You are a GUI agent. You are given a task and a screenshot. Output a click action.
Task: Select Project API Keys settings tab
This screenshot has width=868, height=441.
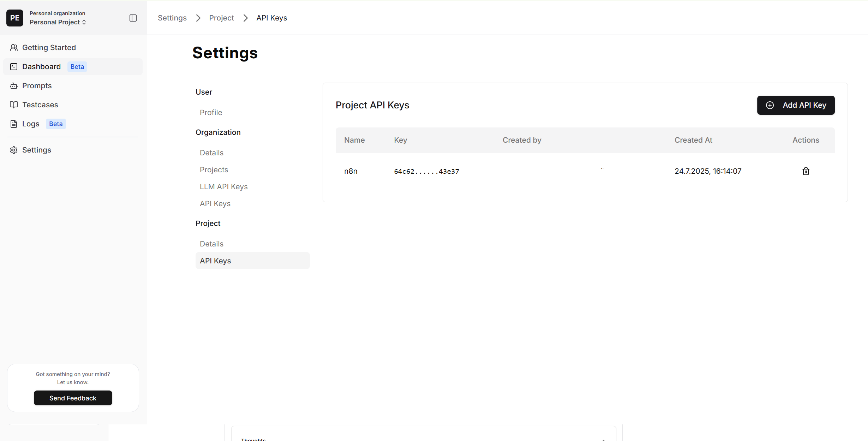click(x=253, y=261)
